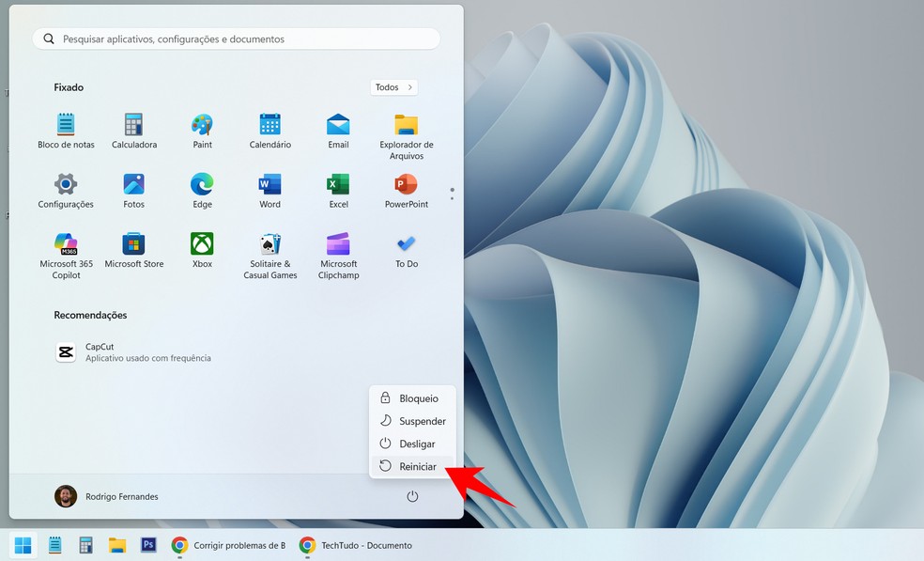Launch Microsoft 365 Copilot
The width and height of the screenshot is (924, 561).
[65, 245]
